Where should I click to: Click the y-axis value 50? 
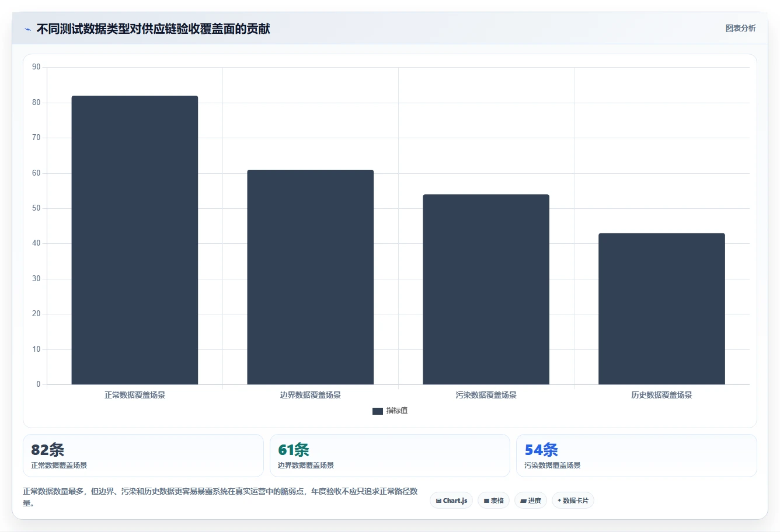coord(36,208)
